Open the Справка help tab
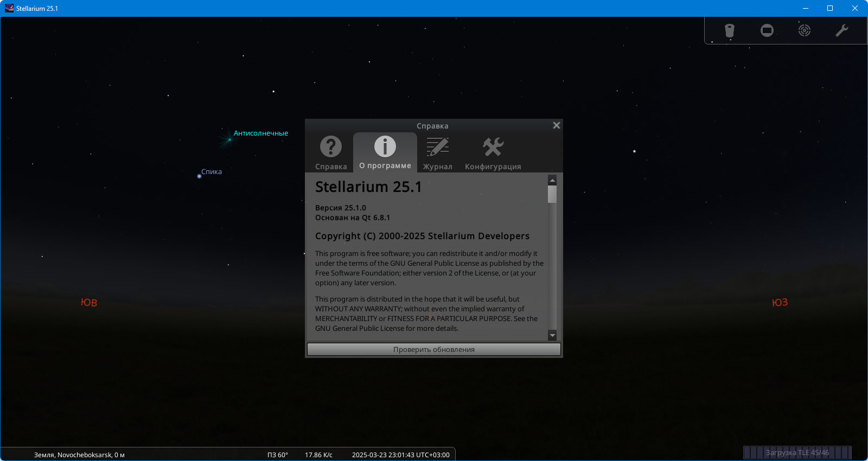868x461 pixels. click(331, 153)
